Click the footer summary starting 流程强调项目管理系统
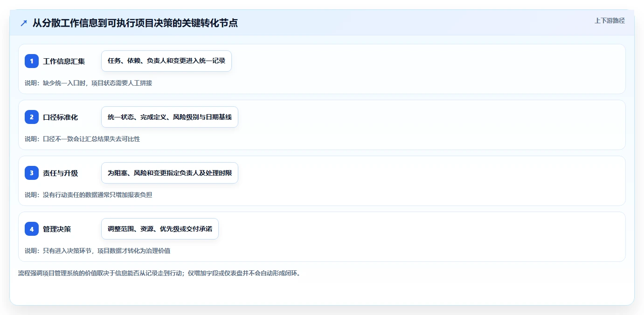The width and height of the screenshot is (644, 315). [160, 273]
